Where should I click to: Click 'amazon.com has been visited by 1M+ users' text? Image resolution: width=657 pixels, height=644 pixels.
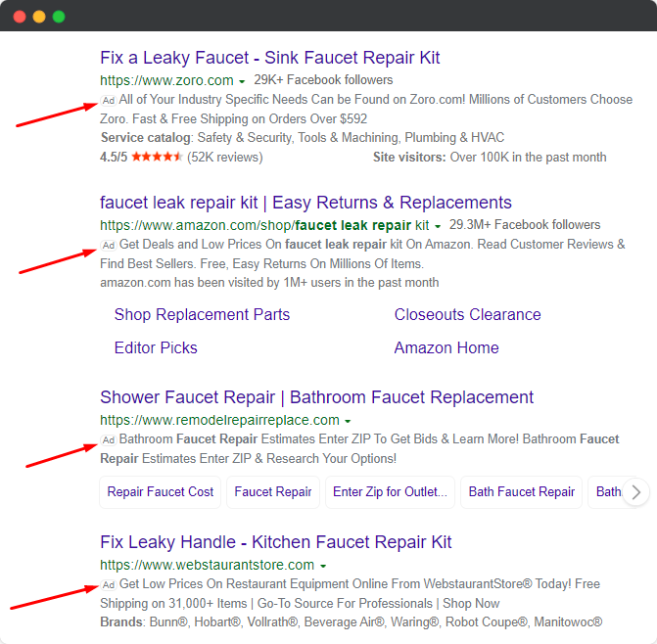[x=269, y=283]
